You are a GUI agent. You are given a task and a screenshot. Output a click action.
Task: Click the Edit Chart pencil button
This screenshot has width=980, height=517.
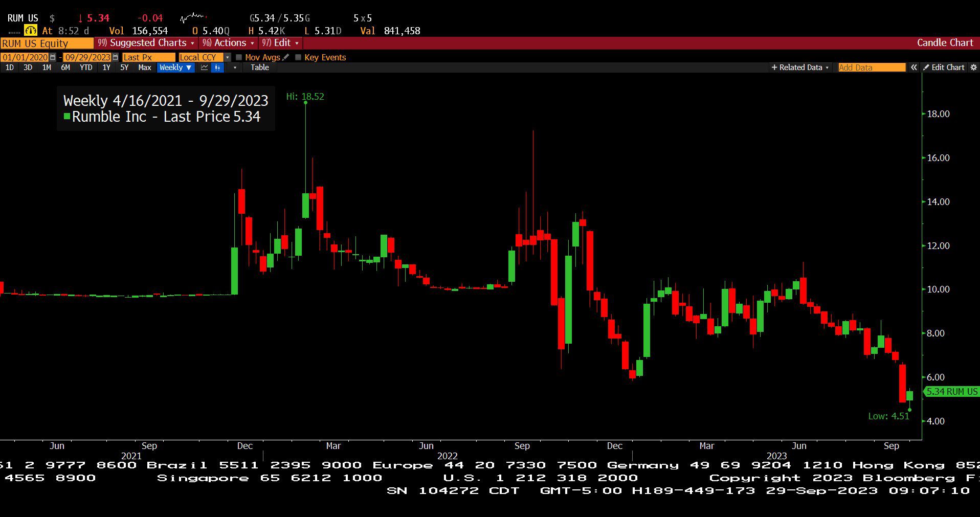[943, 68]
